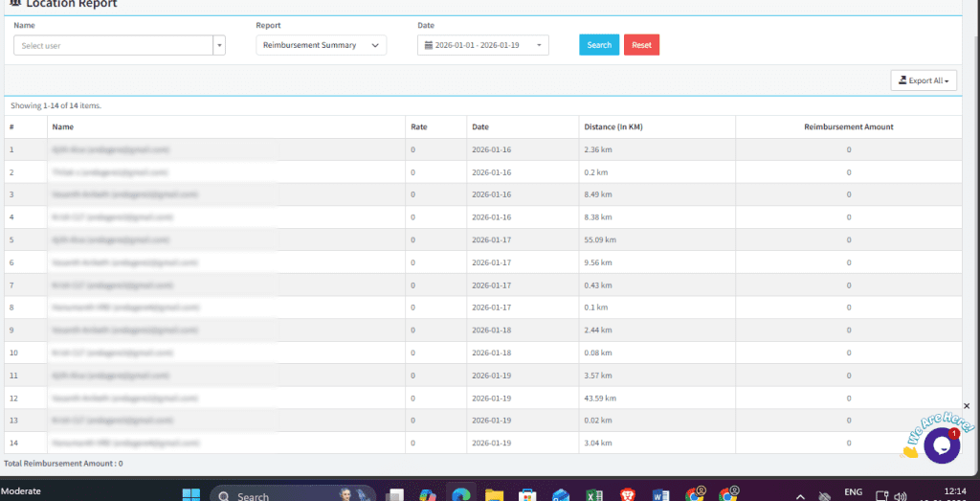Click the Windows Start button
980x501 pixels.
[x=190, y=495]
